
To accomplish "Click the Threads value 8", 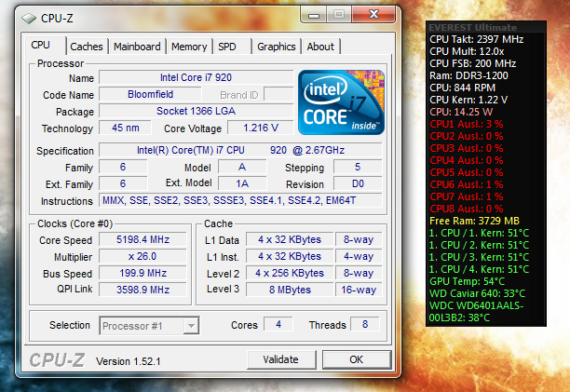I will pos(365,324).
